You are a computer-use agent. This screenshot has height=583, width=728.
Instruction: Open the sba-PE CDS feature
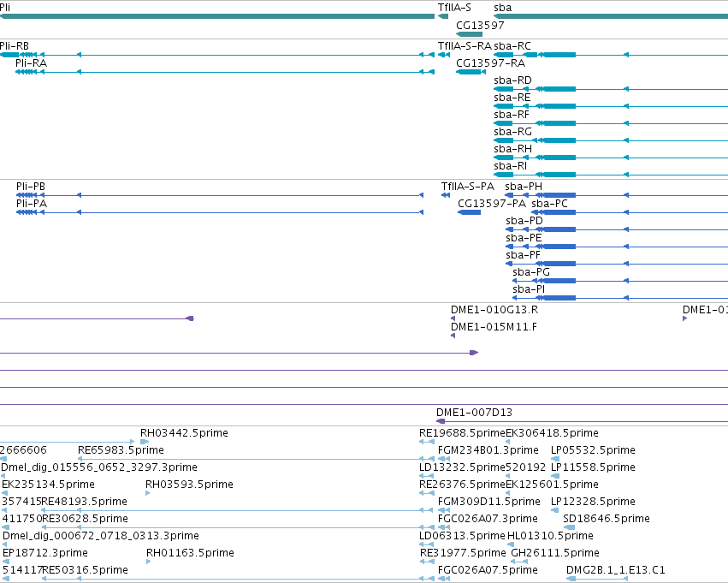(524, 238)
